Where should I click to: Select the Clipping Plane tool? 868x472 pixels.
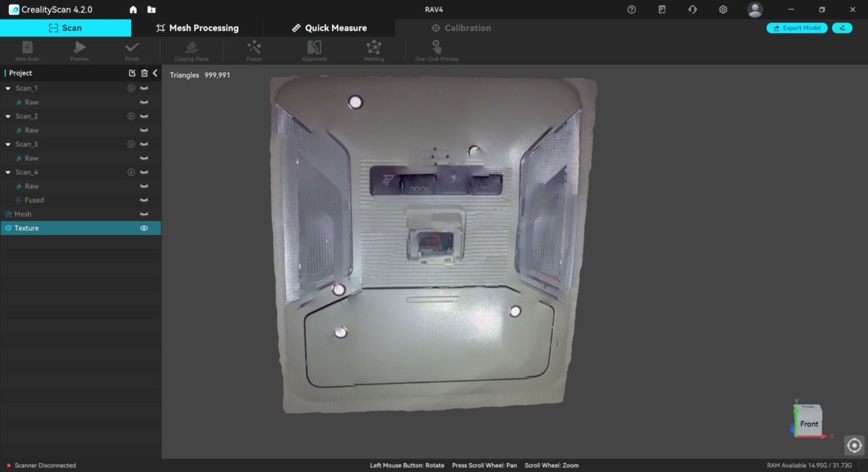click(191, 48)
